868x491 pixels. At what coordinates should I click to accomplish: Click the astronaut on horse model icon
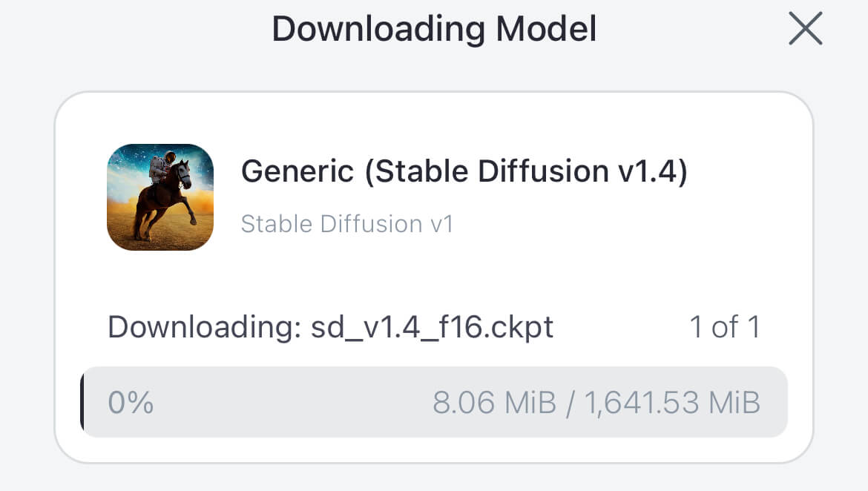tap(160, 197)
